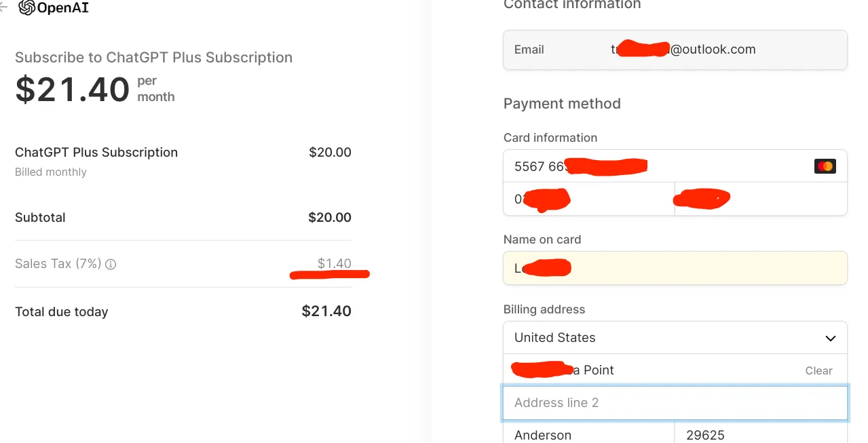Screen dimensions: 868x443
Task: Click the Total due today amount
Action: point(326,311)
